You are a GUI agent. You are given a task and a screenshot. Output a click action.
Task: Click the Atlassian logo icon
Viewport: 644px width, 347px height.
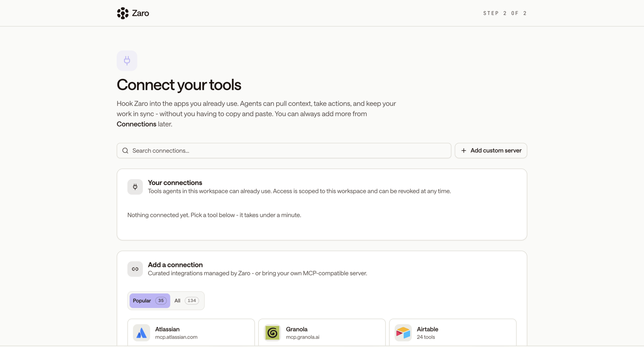pyautogui.click(x=141, y=333)
